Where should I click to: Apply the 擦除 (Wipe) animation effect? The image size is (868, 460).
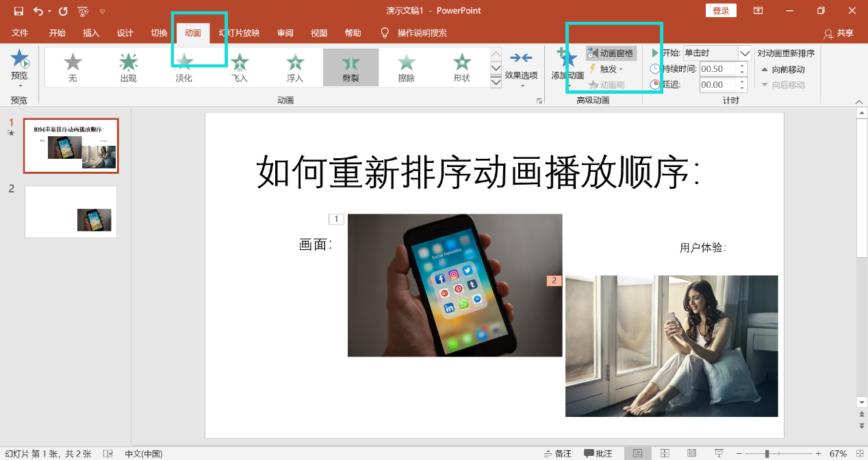pyautogui.click(x=406, y=66)
